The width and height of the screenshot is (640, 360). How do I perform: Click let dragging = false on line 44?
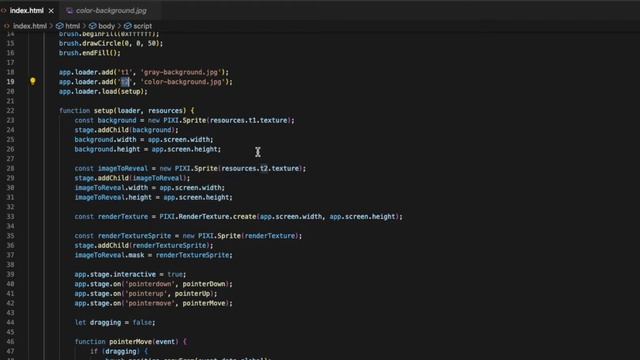tap(115, 322)
